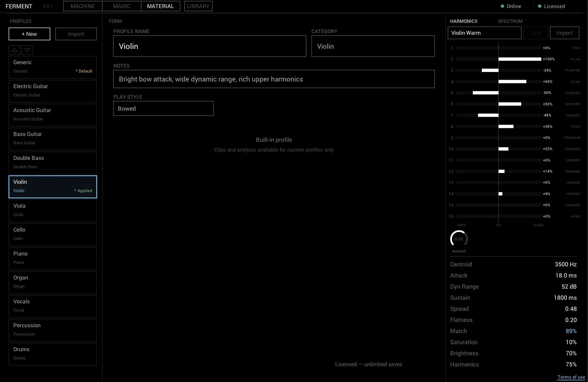Switch to the SPECTRUM view
This screenshot has width=588, height=382.
(x=510, y=21)
